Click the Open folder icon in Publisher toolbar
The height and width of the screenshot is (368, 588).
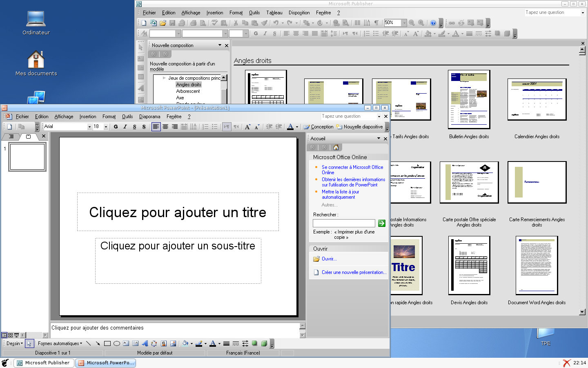coord(163,23)
